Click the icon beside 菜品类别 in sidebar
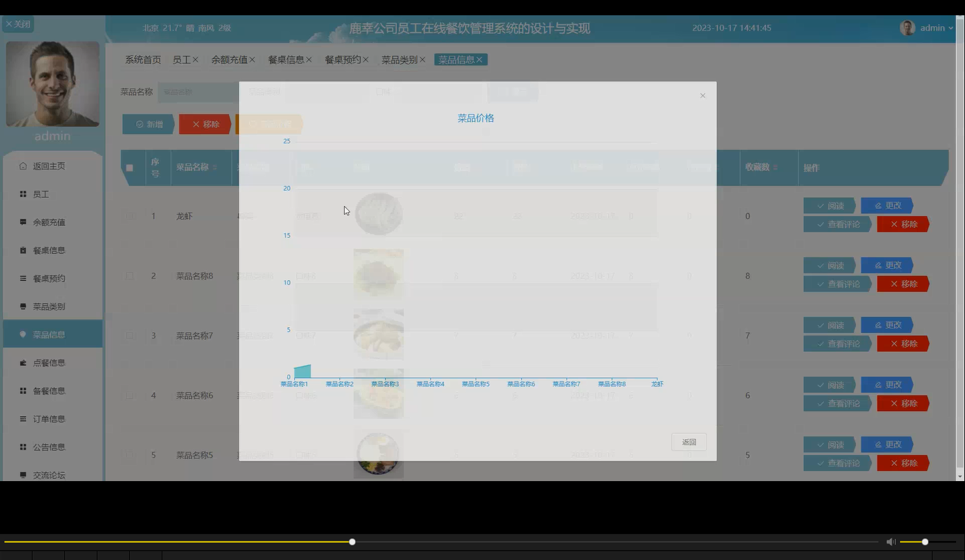 (x=23, y=306)
